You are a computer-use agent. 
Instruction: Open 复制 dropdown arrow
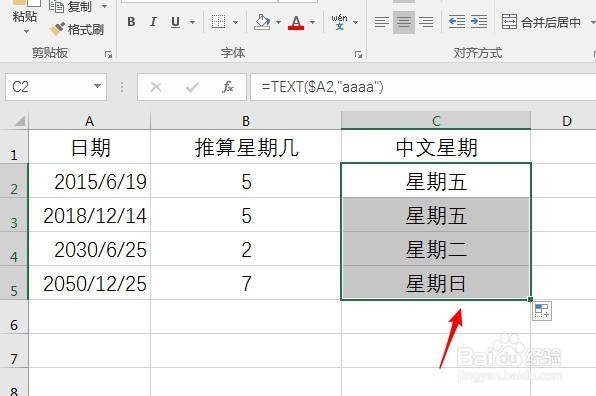(104, 6)
